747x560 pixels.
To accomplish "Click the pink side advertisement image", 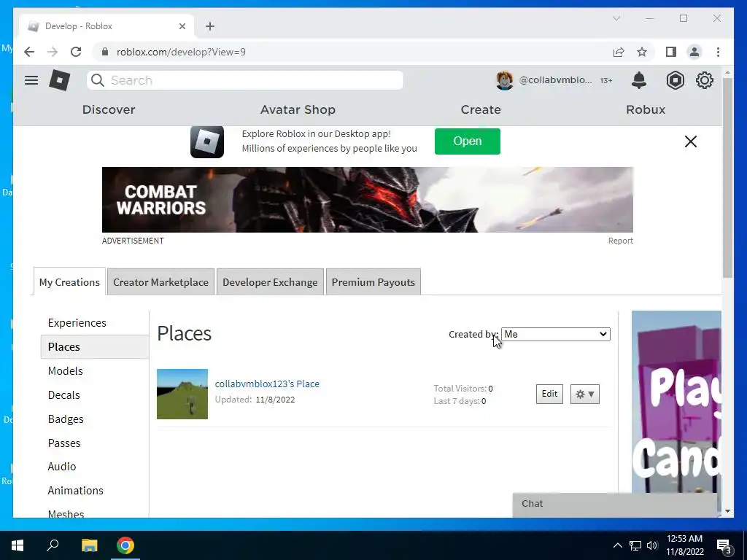I will click(676, 402).
